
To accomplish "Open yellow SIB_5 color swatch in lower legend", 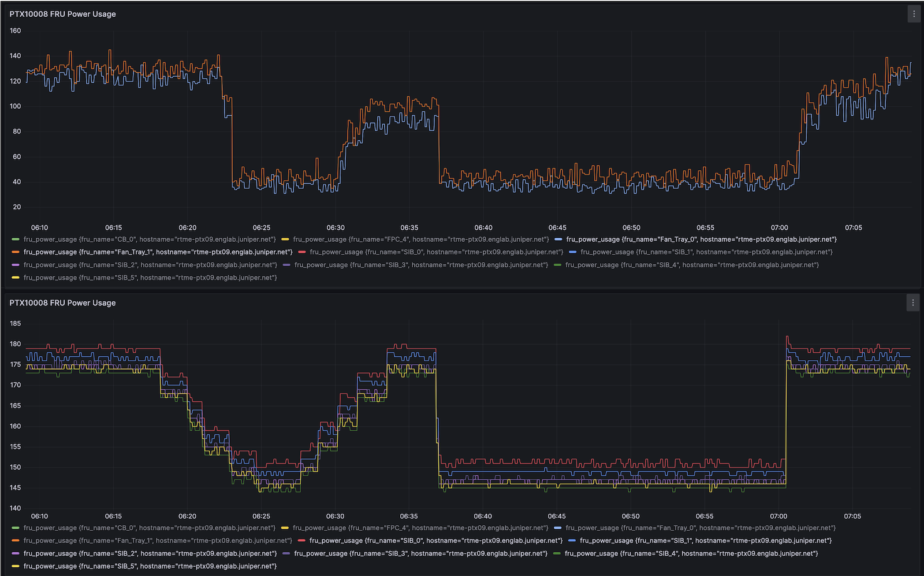I will [16, 566].
